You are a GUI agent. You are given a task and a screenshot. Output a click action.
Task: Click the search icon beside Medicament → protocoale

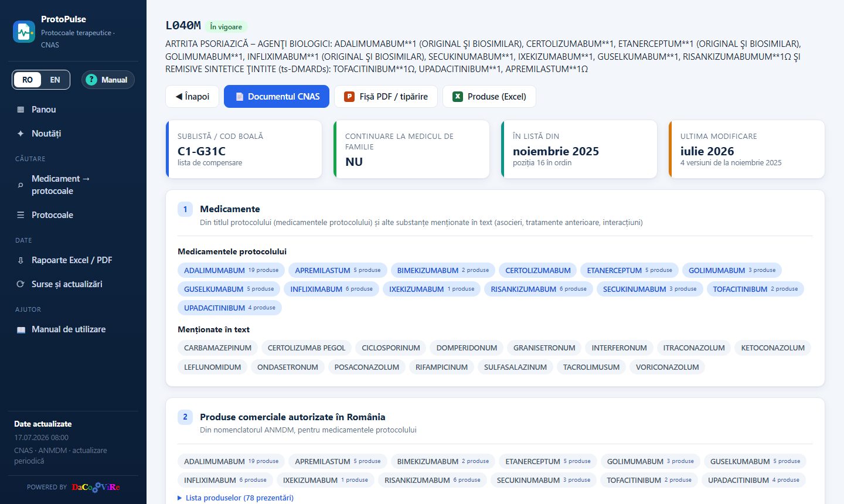(21, 185)
